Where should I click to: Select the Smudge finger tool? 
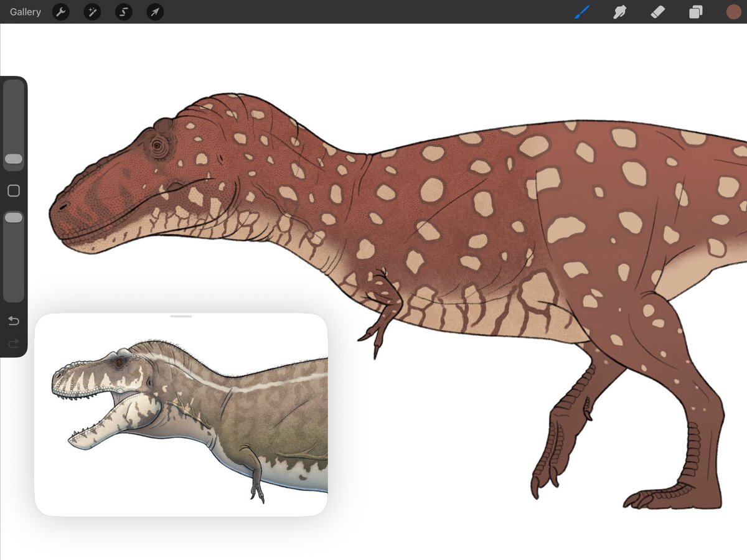[x=619, y=12]
